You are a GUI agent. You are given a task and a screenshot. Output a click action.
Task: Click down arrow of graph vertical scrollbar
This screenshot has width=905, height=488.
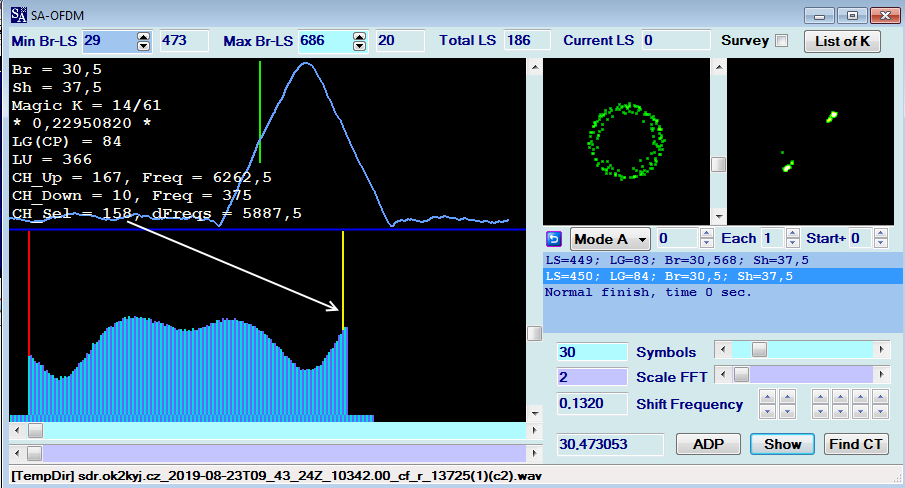535,413
